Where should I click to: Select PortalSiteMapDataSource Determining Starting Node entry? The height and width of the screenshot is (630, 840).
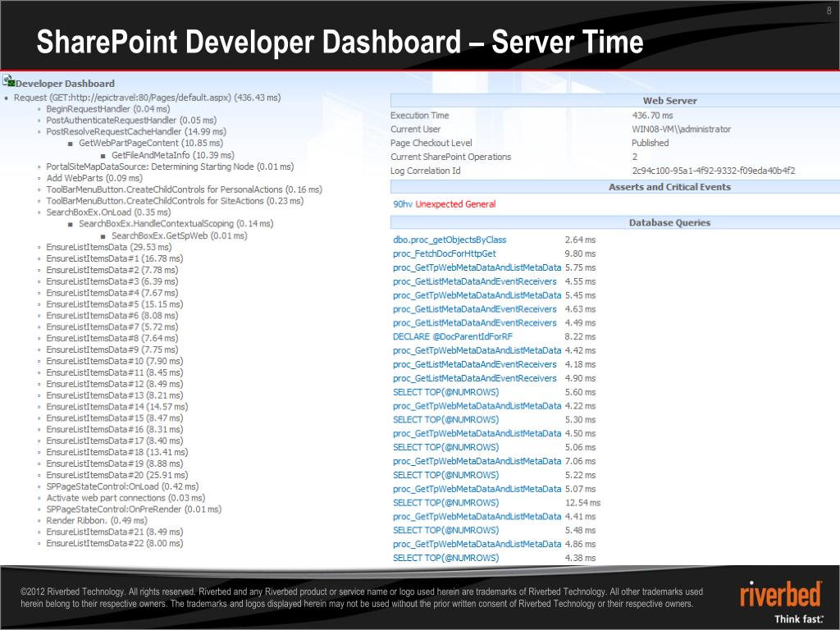(170, 167)
